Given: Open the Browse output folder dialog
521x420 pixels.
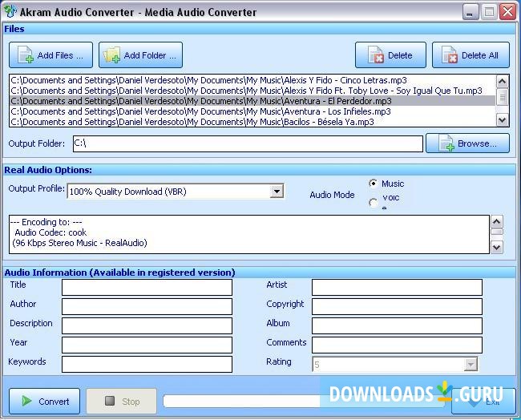Looking at the screenshot, I should point(467,143).
